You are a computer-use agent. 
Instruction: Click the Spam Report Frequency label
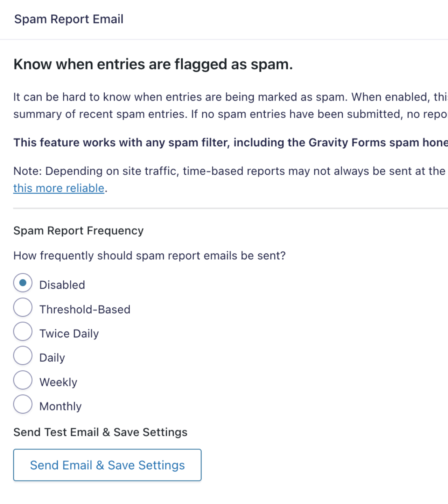78,230
